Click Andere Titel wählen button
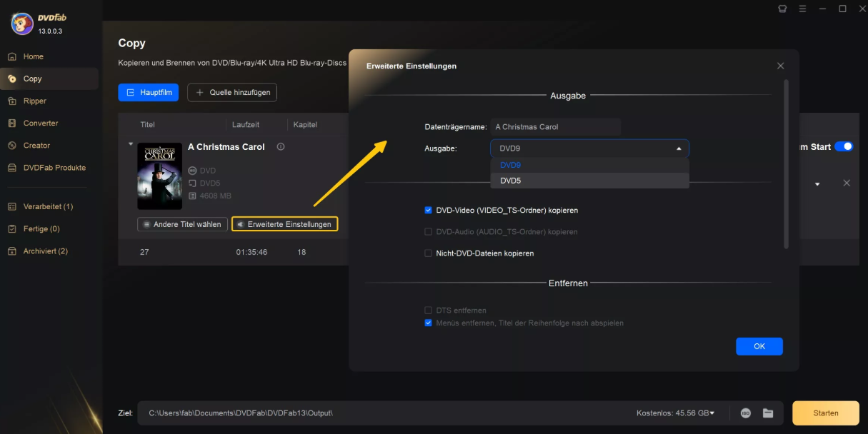Image resolution: width=868 pixels, height=434 pixels. (183, 224)
